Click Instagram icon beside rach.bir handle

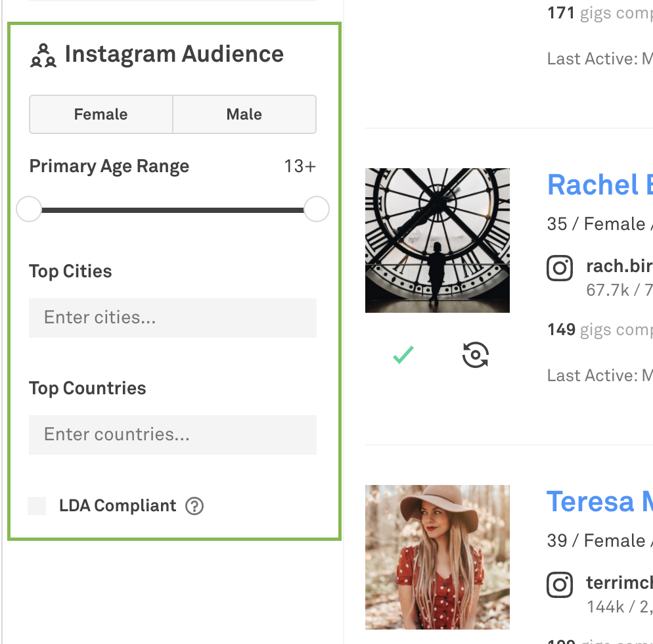tap(560, 268)
